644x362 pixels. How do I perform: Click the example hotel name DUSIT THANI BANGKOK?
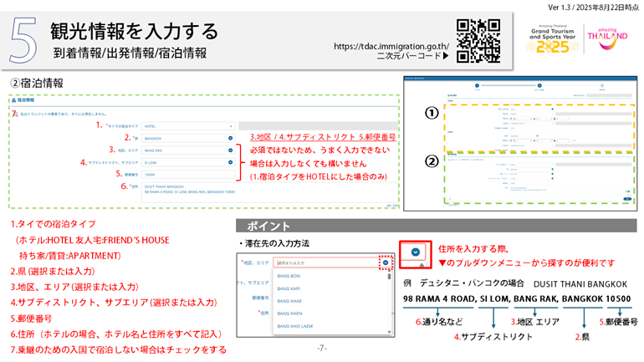(580, 284)
